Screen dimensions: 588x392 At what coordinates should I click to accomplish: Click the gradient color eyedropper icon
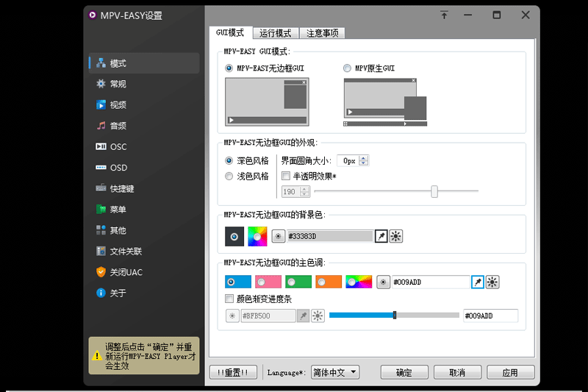point(303,316)
